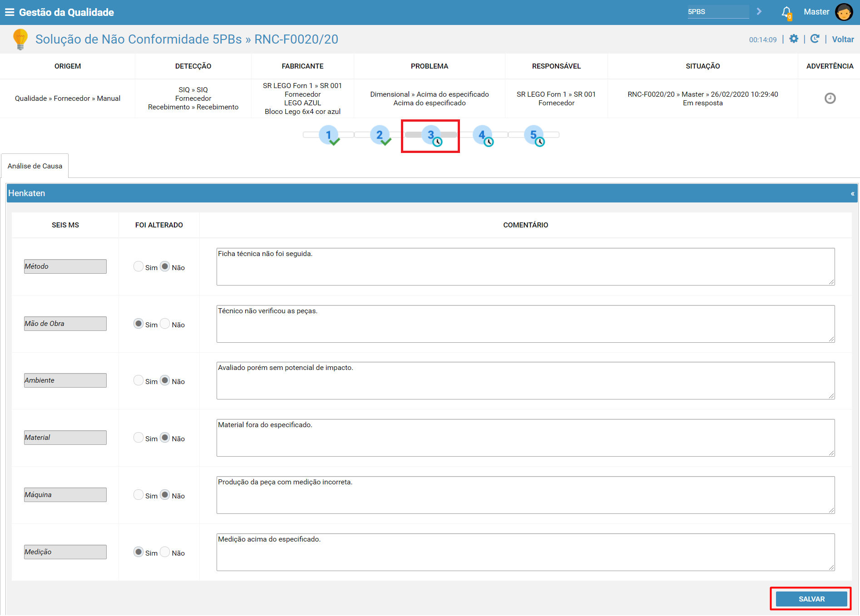Select step 5 in the progress bar
Screen dimensions: 860x616
click(534, 135)
